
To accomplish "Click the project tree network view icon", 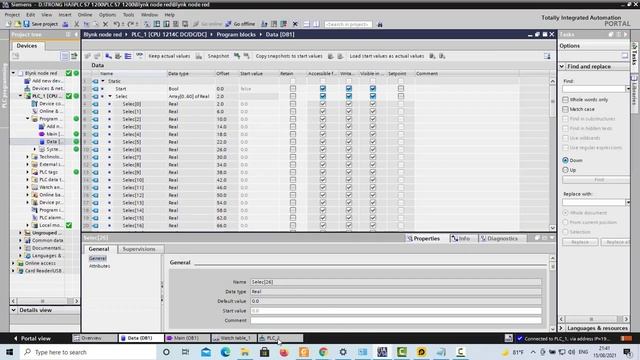I will click(74, 56).
